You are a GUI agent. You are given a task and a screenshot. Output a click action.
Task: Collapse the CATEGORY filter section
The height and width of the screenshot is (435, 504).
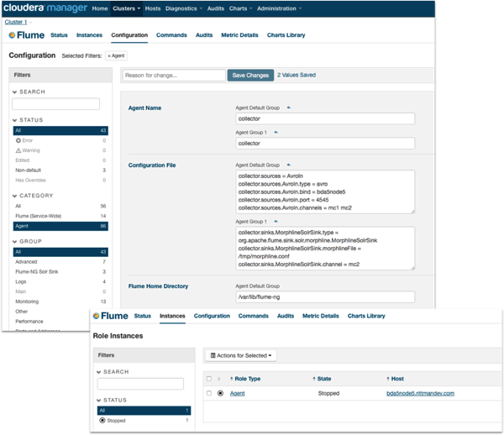(15, 196)
